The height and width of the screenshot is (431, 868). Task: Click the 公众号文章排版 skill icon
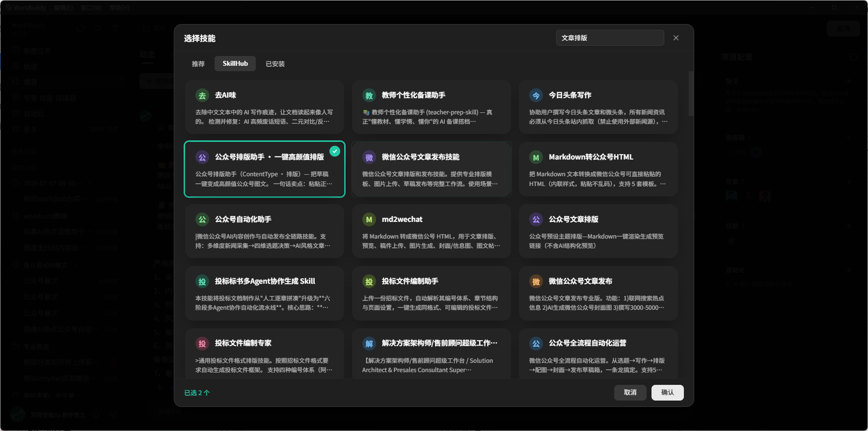[x=536, y=219]
